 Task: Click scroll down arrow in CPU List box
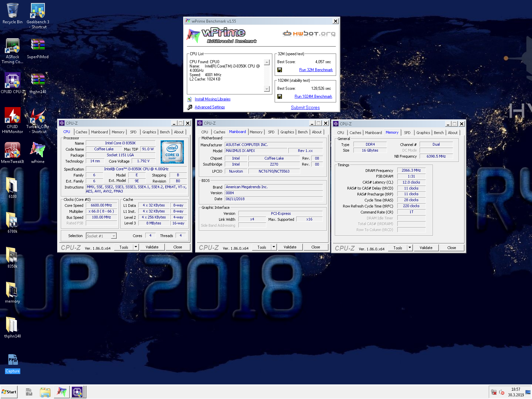pyautogui.click(x=267, y=89)
